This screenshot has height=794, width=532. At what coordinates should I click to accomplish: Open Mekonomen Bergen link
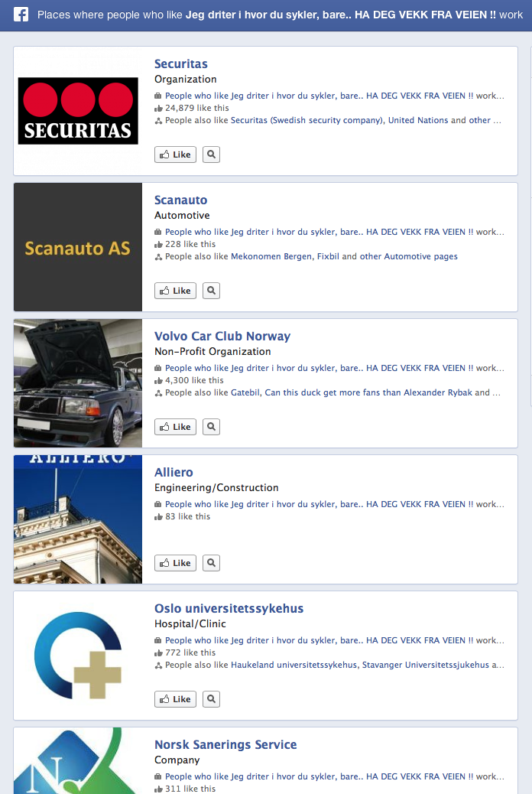tap(271, 256)
